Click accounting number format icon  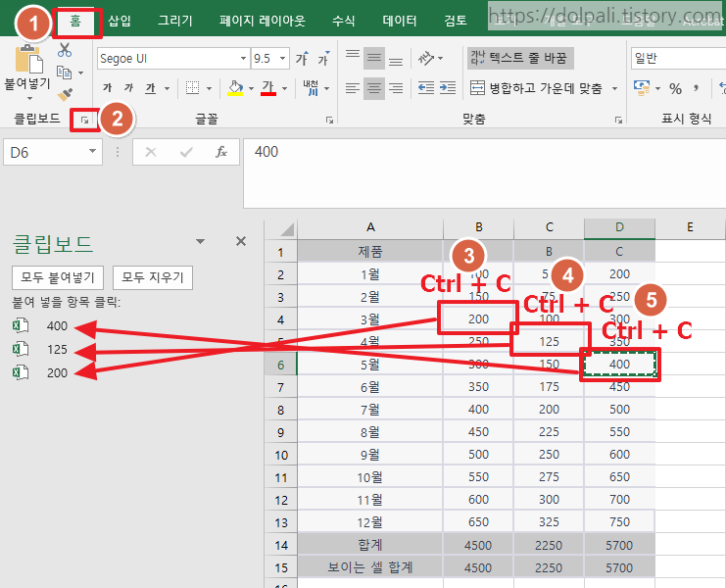click(x=642, y=88)
